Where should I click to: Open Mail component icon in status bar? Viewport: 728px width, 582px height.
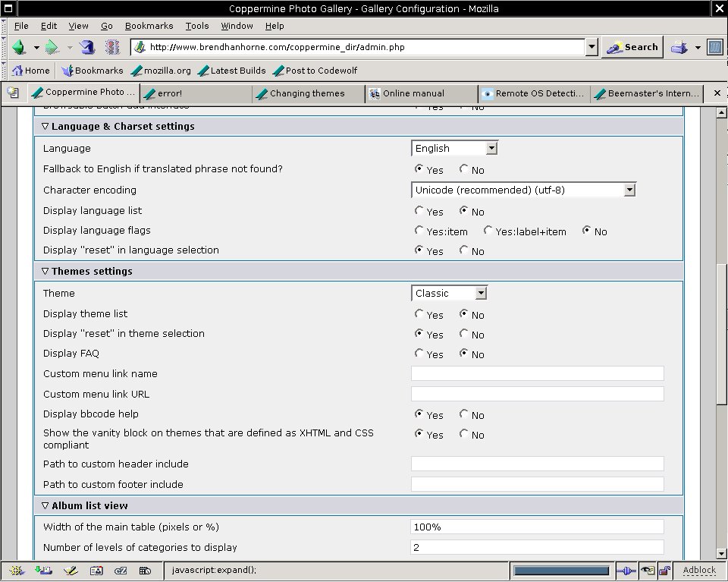pyautogui.click(x=44, y=571)
